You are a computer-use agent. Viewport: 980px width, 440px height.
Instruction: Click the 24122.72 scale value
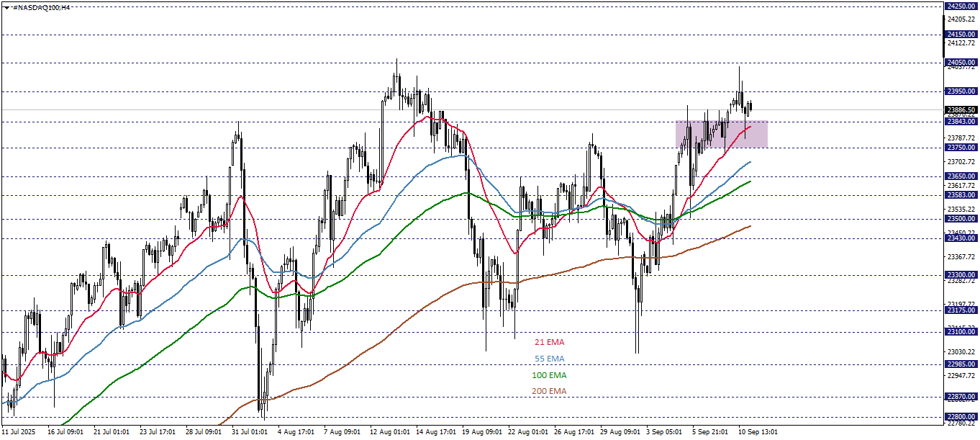(961, 43)
